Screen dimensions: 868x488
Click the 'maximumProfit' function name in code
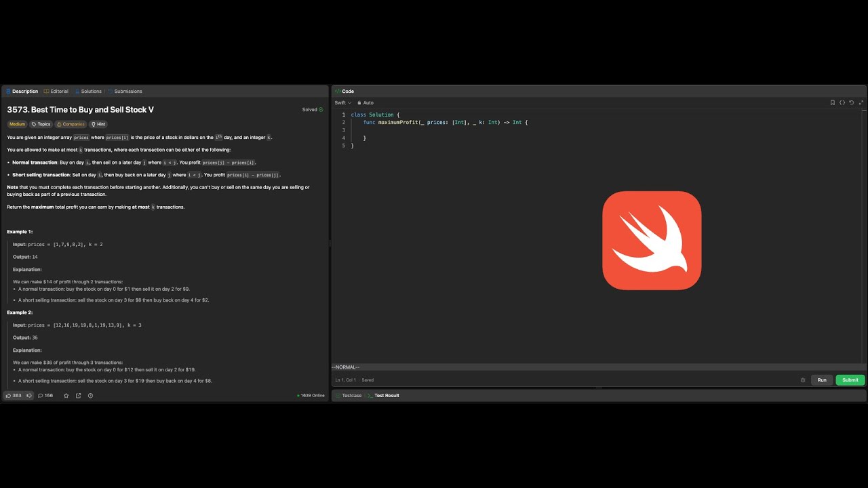pyautogui.click(x=398, y=123)
